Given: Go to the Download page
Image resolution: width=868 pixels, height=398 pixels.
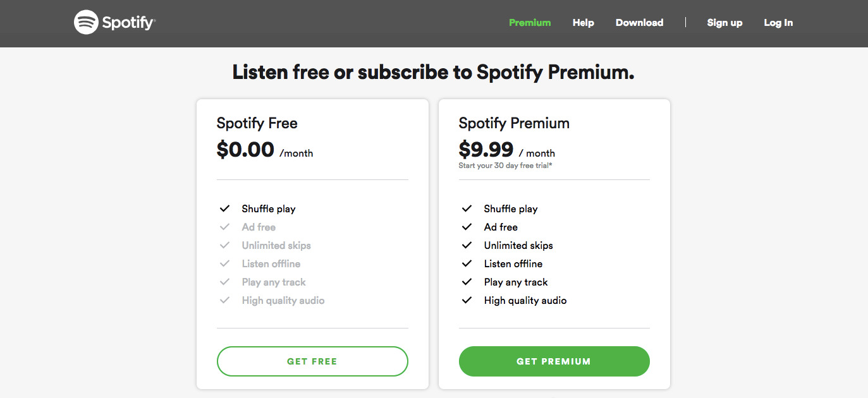Looking at the screenshot, I should point(639,23).
